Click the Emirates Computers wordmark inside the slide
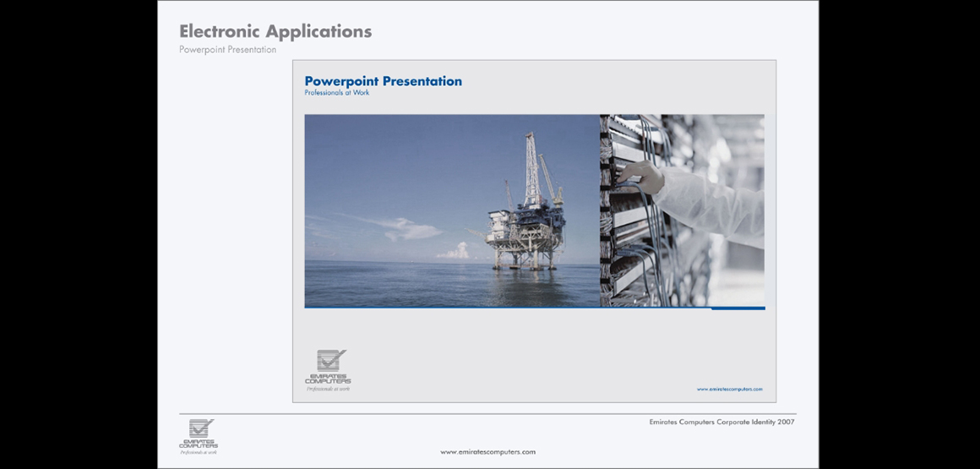 (x=328, y=379)
